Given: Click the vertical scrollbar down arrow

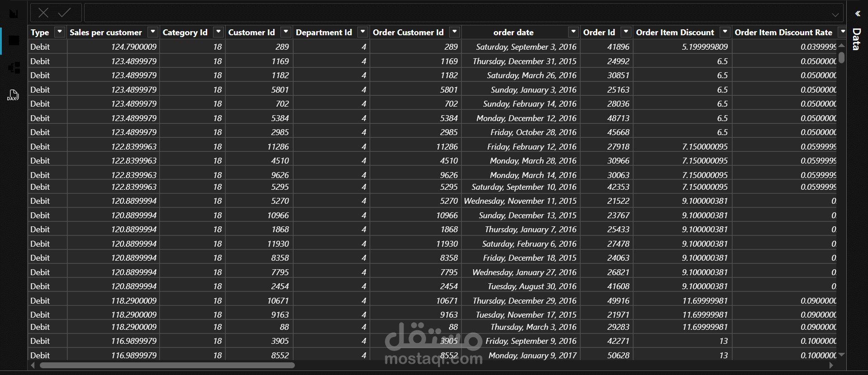Looking at the screenshot, I should click(x=841, y=355).
